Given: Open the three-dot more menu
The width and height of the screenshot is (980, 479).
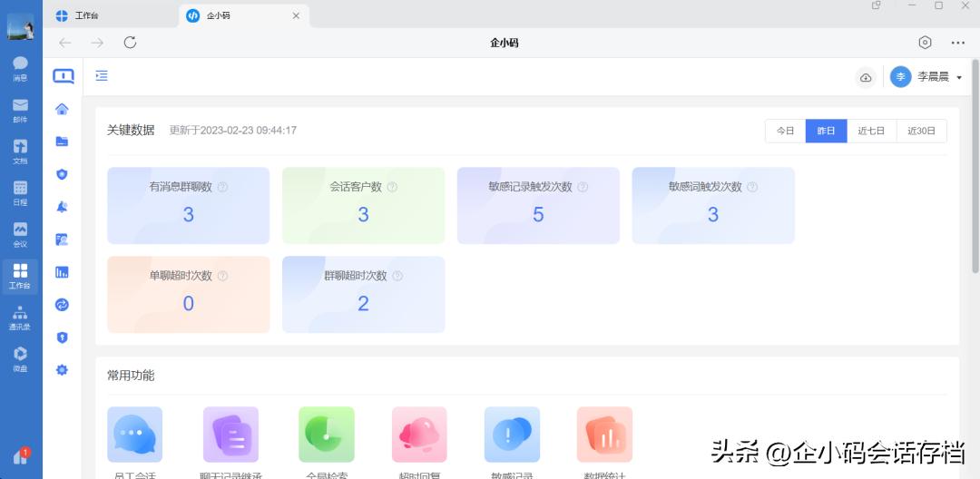Looking at the screenshot, I should pos(958,43).
